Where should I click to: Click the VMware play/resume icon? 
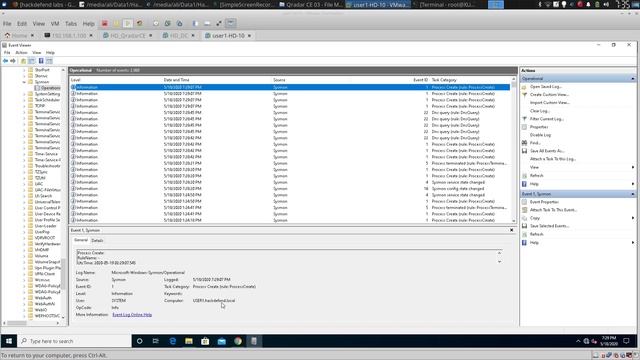tap(127, 24)
